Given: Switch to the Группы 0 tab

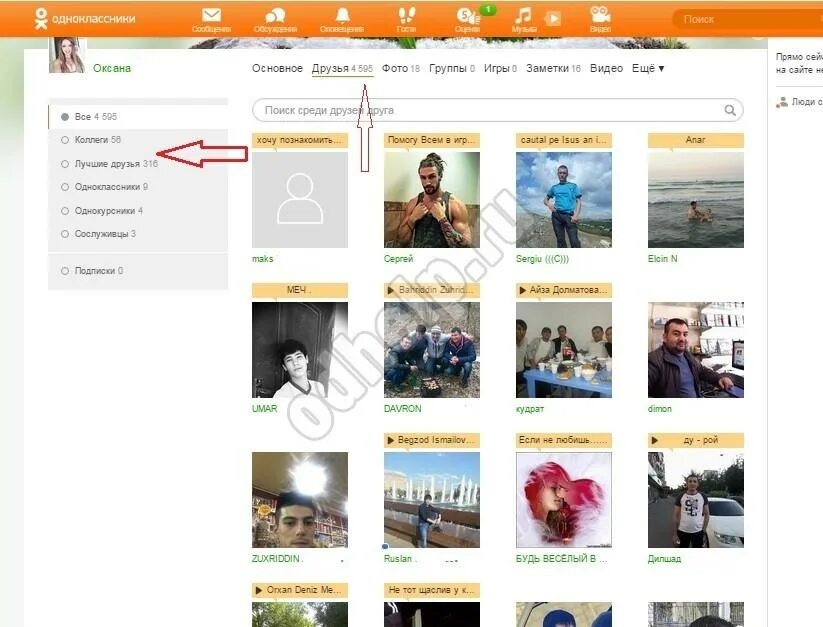Looking at the screenshot, I should pyautogui.click(x=452, y=68).
